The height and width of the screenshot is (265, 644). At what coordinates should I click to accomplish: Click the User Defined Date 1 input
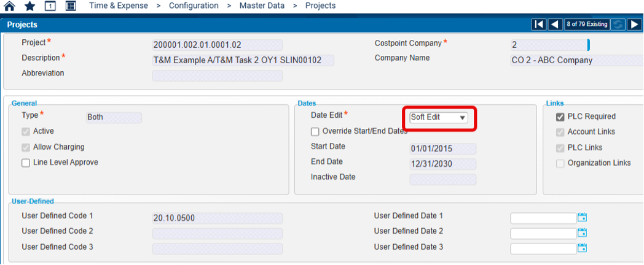coord(543,218)
